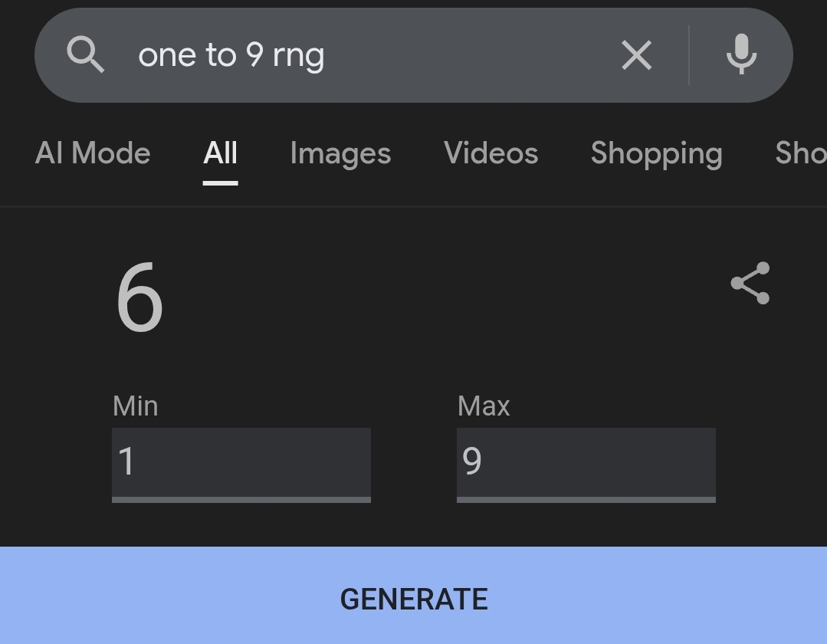Click the digit 9 in search query
Viewport: 827px width, 644px height.
[x=254, y=55]
